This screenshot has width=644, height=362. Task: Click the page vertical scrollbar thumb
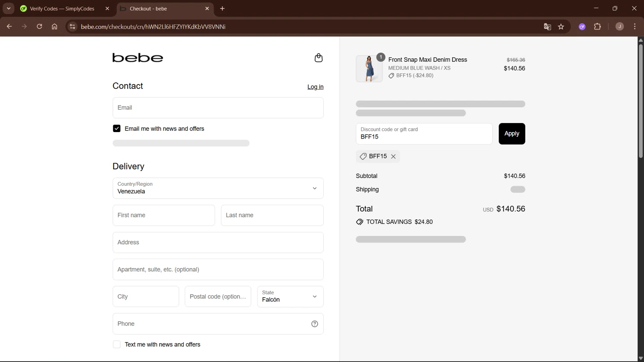click(x=641, y=101)
